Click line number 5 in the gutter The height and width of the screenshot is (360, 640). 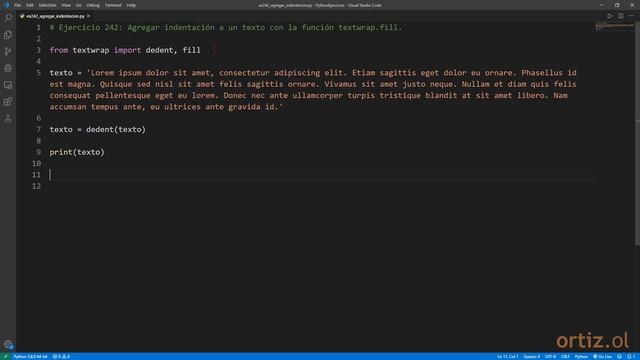click(x=38, y=73)
